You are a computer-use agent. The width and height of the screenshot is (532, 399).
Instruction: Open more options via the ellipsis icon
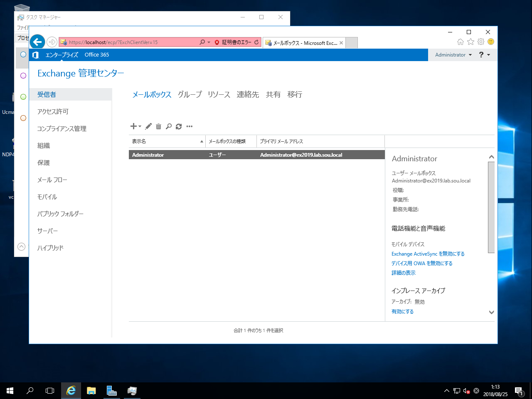pyautogui.click(x=190, y=126)
